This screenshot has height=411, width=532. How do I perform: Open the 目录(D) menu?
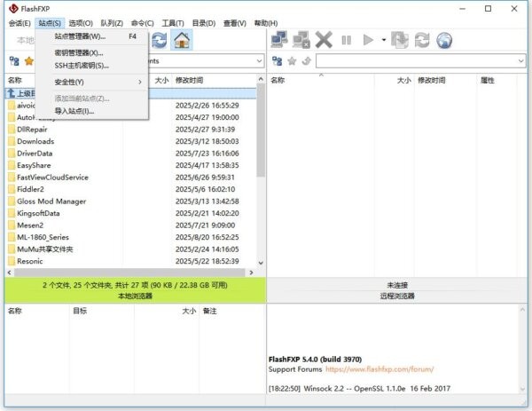click(x=204, y=23)
